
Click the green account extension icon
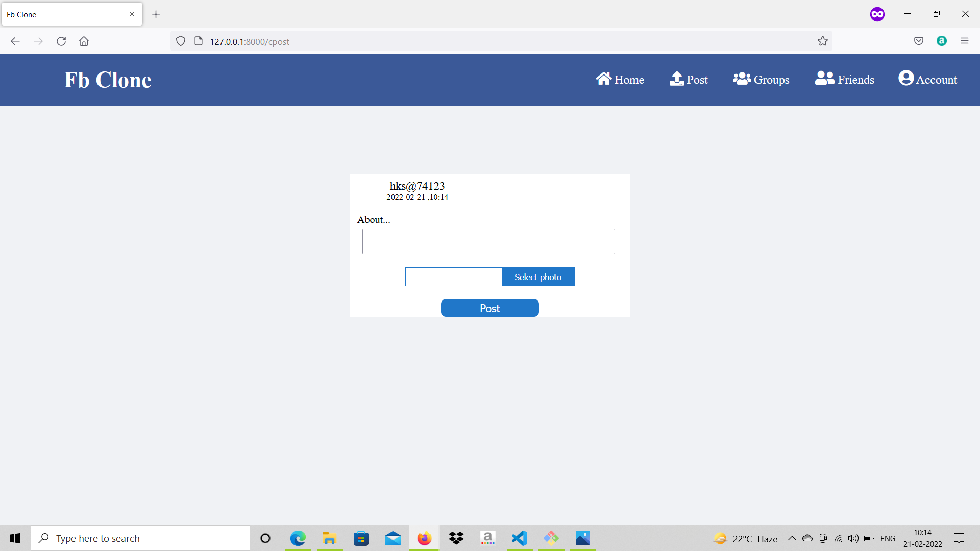[x=942, y=41]
